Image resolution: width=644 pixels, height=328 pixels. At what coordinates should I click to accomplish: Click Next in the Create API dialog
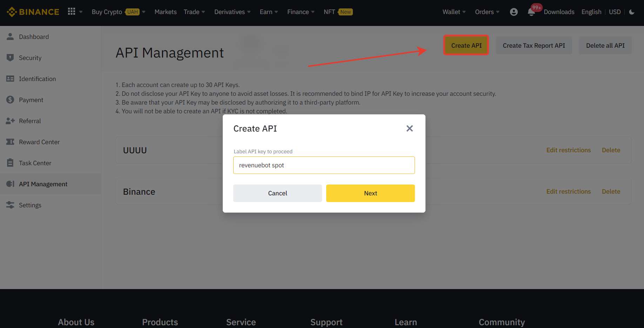(x=370, y=193)
